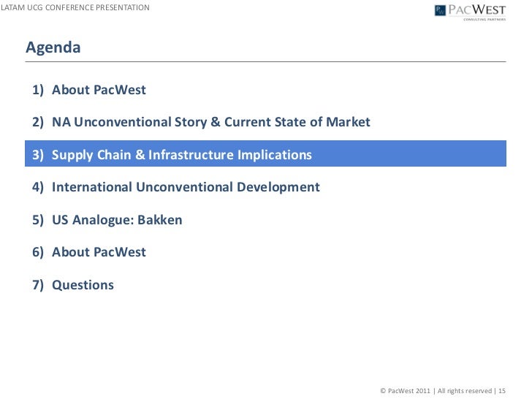Select agenda item "1) About PacWest"
532x399 pixels.
click(89, 90)
